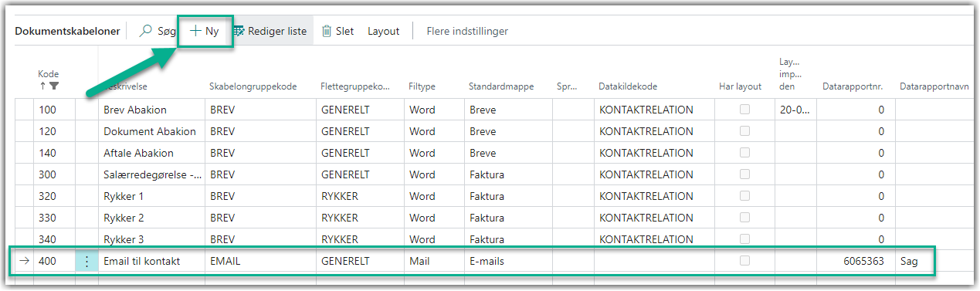Open the BREV link for Dokument Abakion
The image size is (980, 291).
point(222,131)
